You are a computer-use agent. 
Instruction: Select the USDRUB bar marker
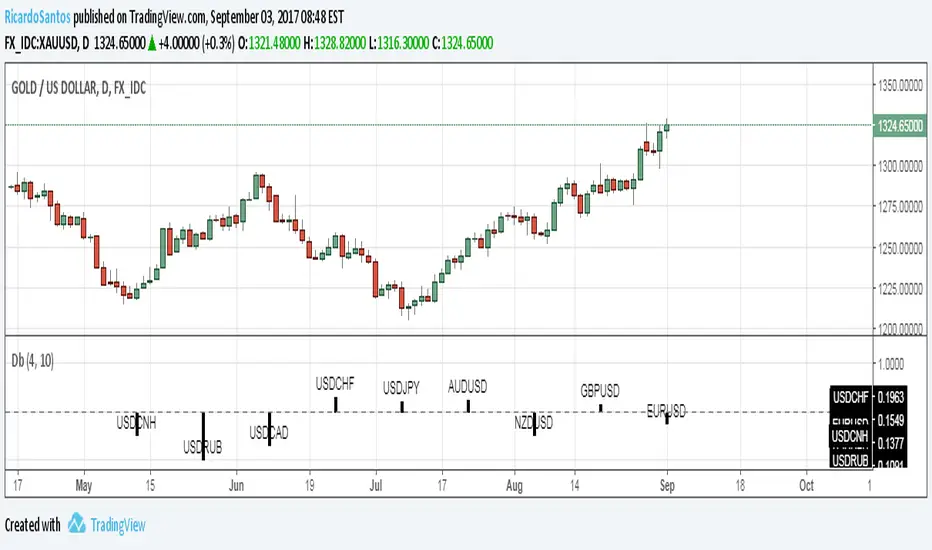tap(203, 436)
